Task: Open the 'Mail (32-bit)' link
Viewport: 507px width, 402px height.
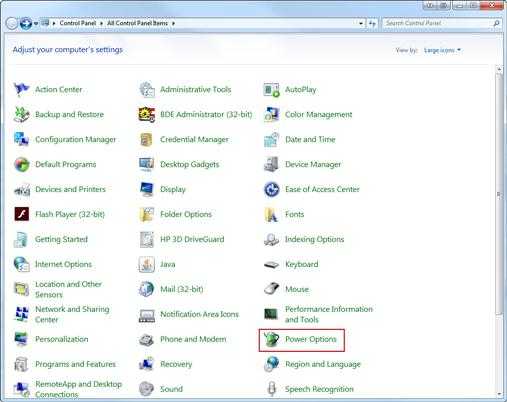Action: coord(182,289)
